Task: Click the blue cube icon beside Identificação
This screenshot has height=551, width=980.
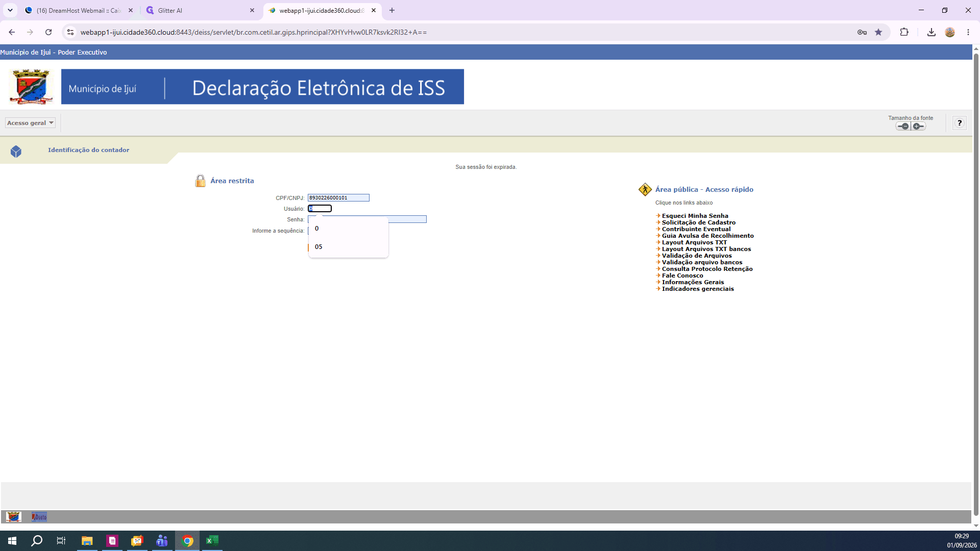Action: click(x=16, y=152)
